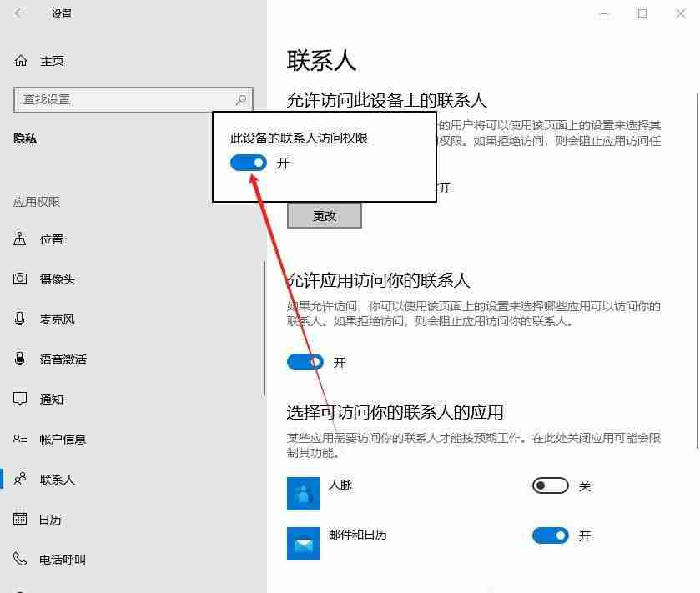The image size is (700, 593).
Task: Enable contacts access for People (人脉)
Action: (x=550, y=485)
